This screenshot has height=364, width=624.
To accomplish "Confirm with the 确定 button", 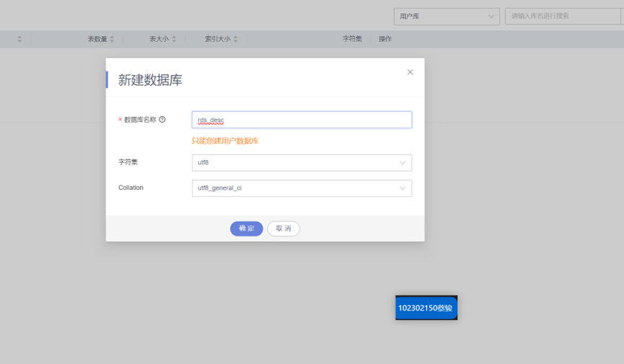I will (246, 228).
